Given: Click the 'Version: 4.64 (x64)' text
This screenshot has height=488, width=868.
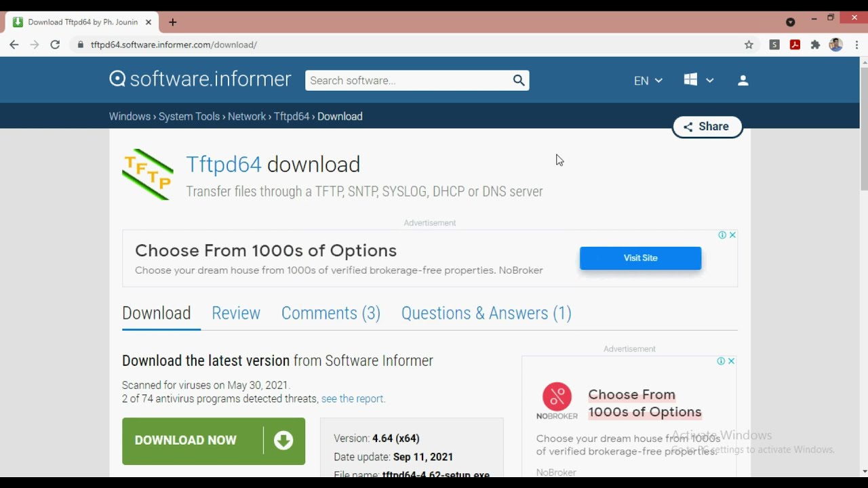Looking at the screenshot, I should (x=376, y=439).
